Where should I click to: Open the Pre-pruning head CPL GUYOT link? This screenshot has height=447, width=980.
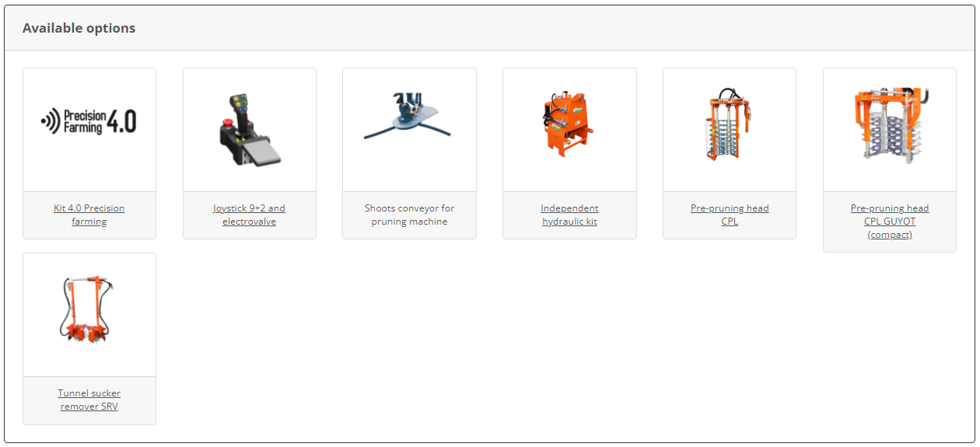890,221
